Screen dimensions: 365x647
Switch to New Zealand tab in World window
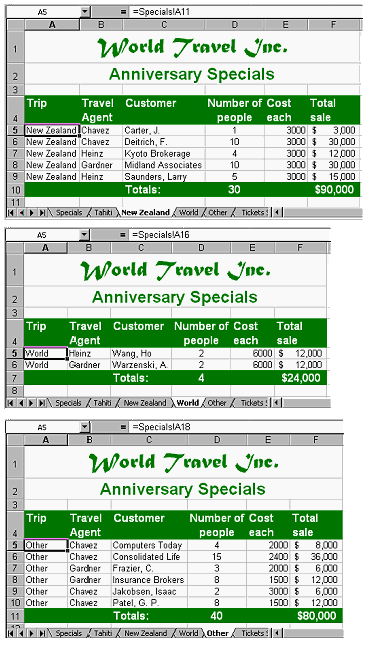click(x=145, y=403)
